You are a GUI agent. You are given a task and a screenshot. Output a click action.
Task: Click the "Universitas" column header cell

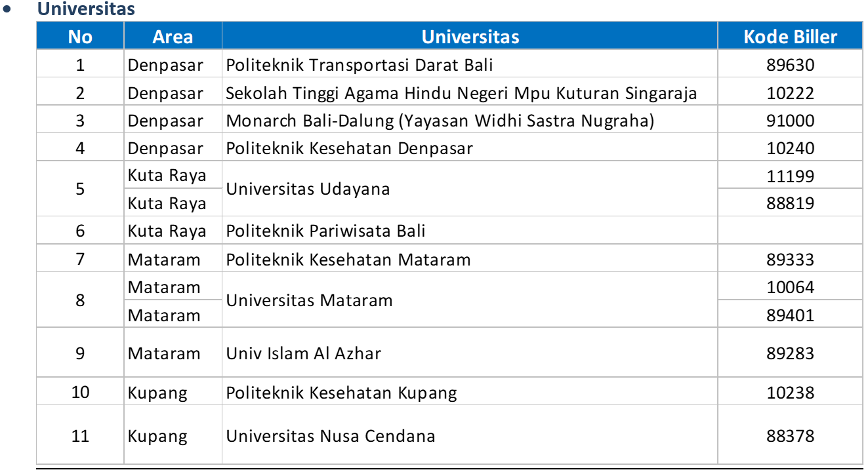click(470, 36)
